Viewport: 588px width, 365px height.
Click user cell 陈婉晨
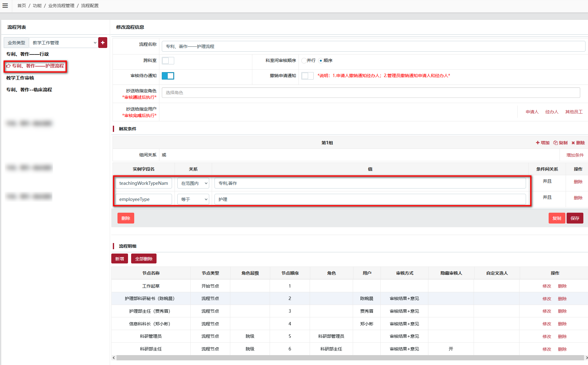coord(367,298)
